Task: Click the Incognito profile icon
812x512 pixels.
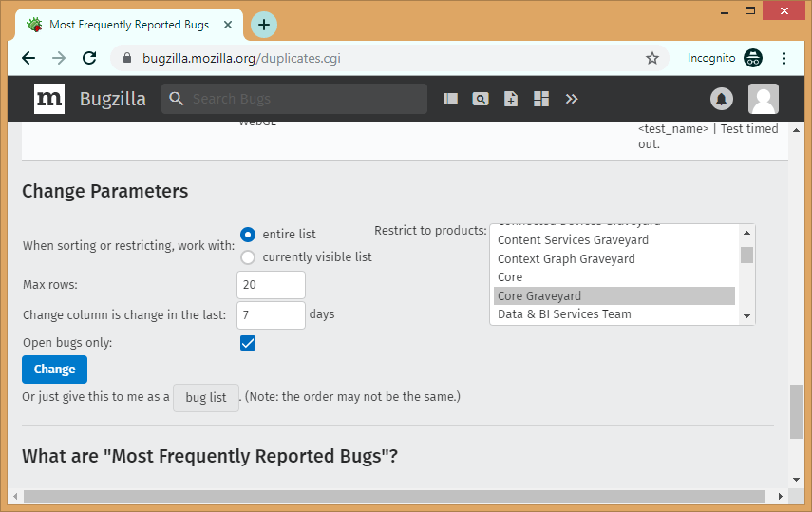Action: coord(753,58)
